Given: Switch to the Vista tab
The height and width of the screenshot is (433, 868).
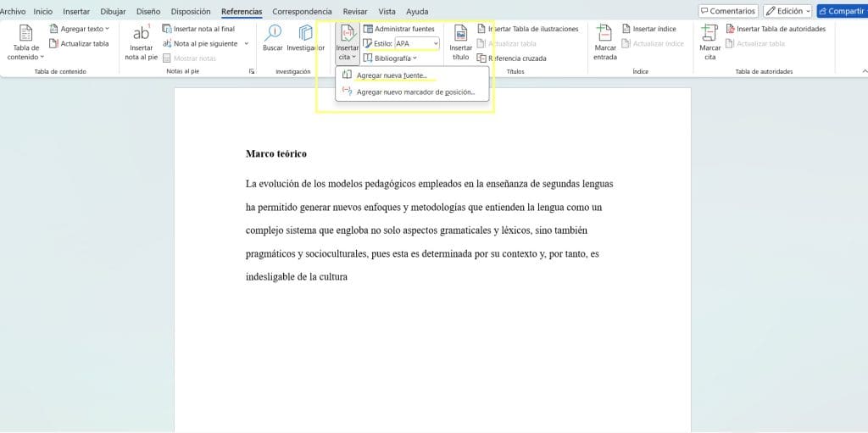Looking at the screenshot, I should [x=387, y=11].
